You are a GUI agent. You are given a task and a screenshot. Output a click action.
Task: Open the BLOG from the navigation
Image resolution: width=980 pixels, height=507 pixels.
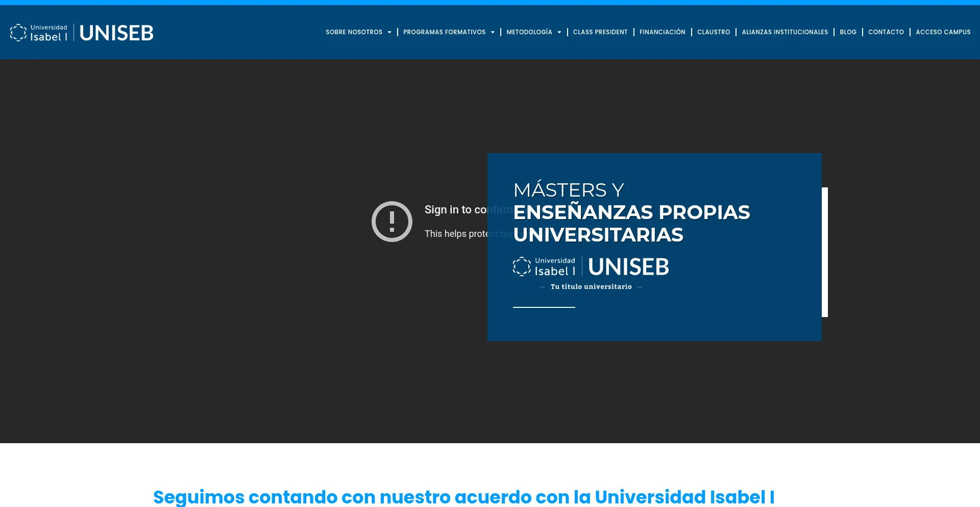pyautogui.click(x=848, y=32)
